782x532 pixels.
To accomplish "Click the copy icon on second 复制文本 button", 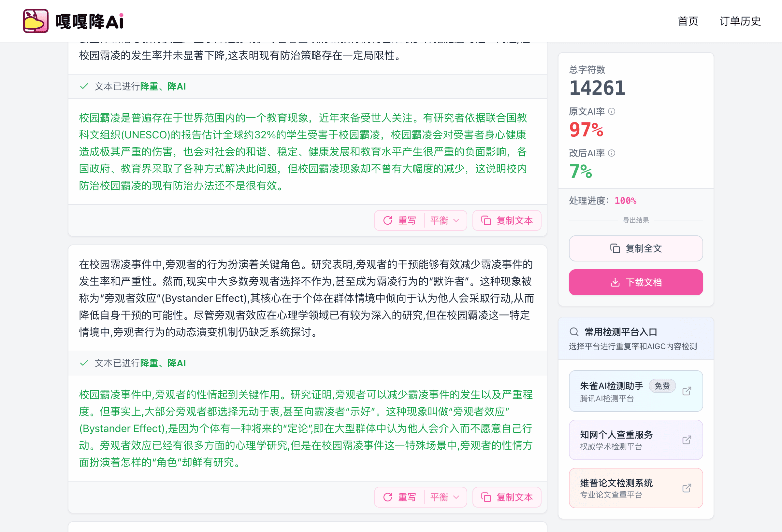I will click(485, 497).
